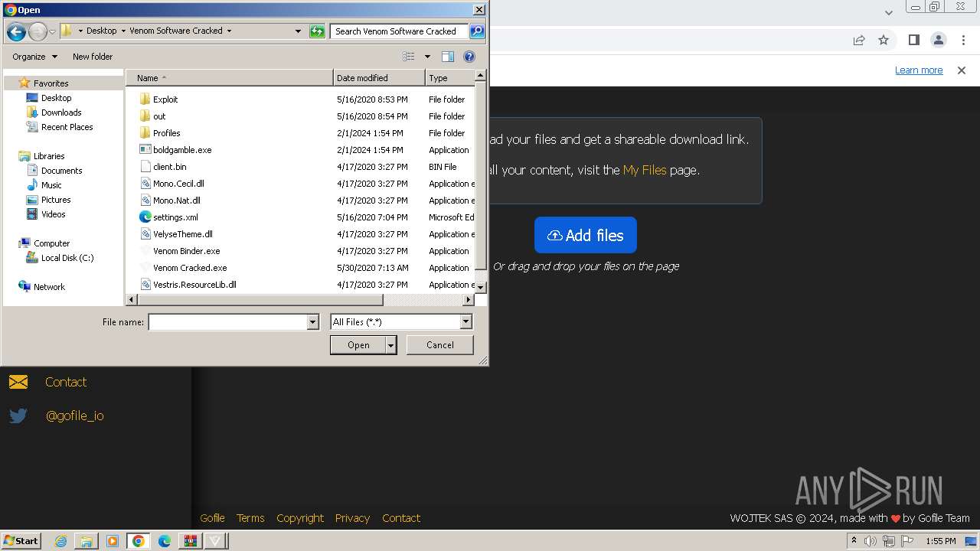980x551 pixels.
Task: Sort files by Name column
Action: click(230, 78)
